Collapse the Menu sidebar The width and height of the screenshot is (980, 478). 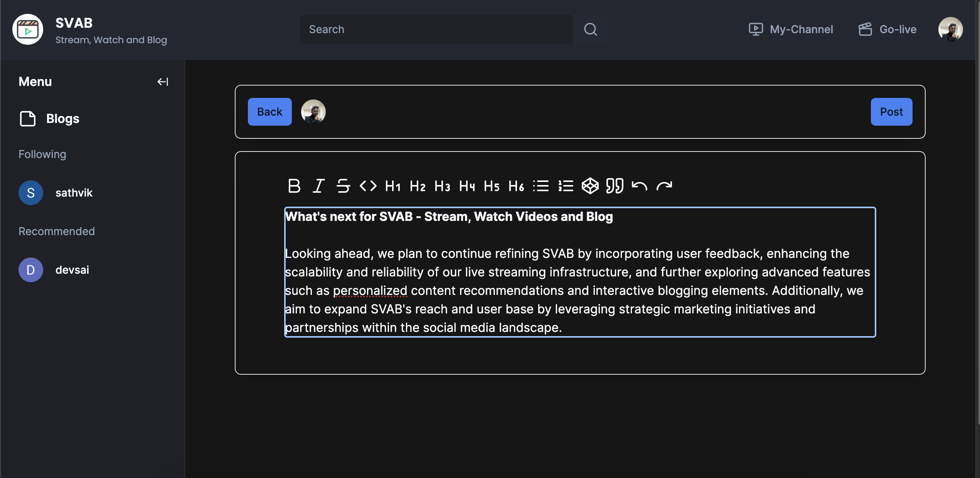click(x=162, y=82)
